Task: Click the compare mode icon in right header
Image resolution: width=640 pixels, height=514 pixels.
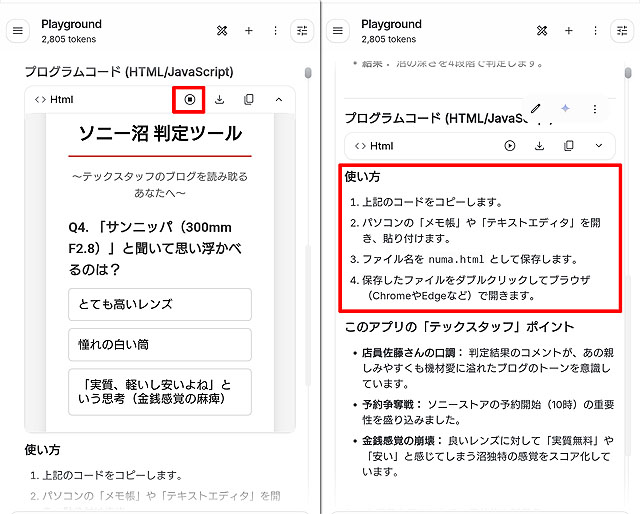Action: click(x=542, y=31)
